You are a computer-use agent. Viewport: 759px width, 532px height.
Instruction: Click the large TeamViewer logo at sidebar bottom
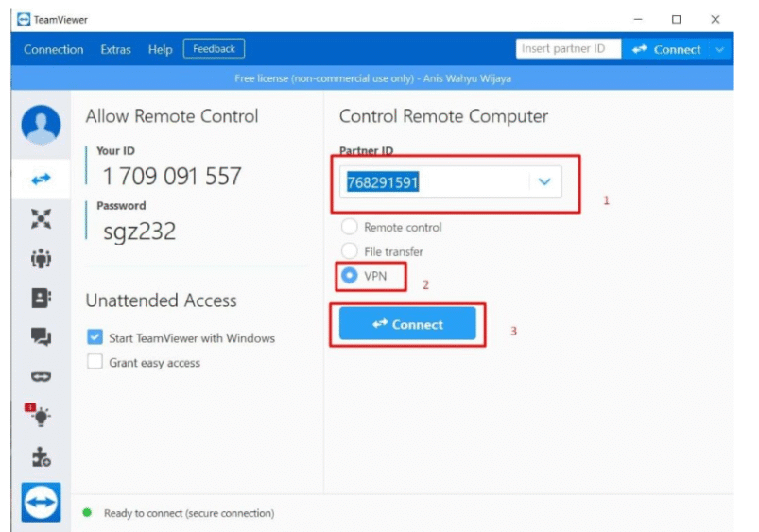pyautogui.click(x=42, y=502)
